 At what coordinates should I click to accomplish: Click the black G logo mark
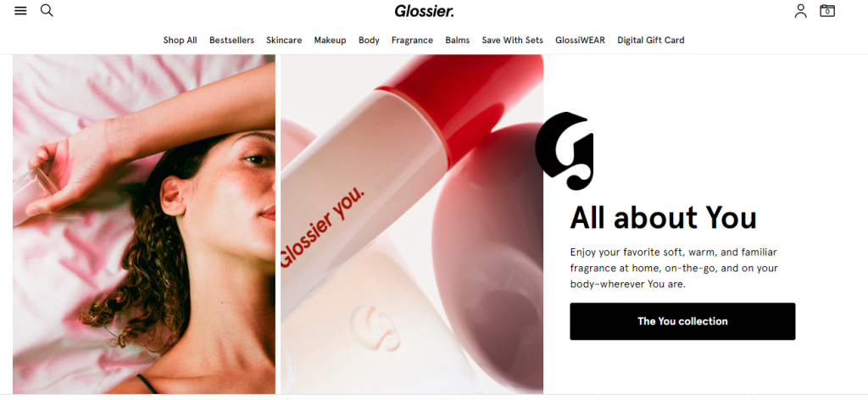[564, 151]
